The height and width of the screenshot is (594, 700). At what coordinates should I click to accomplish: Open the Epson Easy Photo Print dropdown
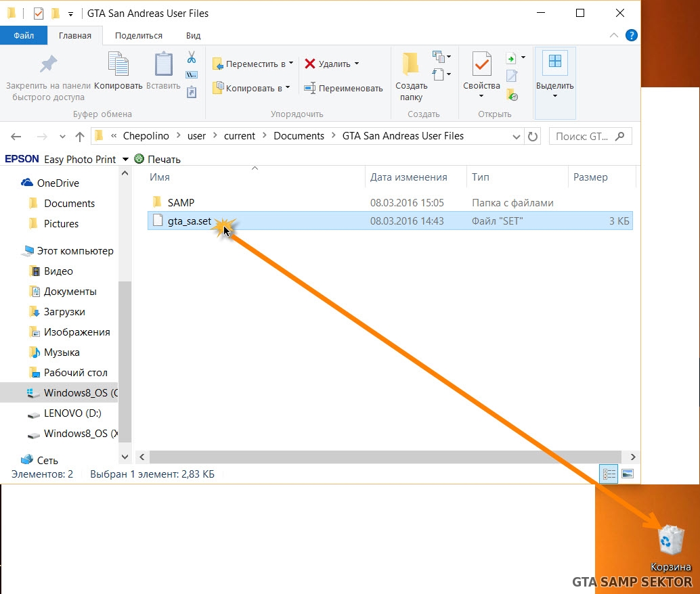click(125, 159)
